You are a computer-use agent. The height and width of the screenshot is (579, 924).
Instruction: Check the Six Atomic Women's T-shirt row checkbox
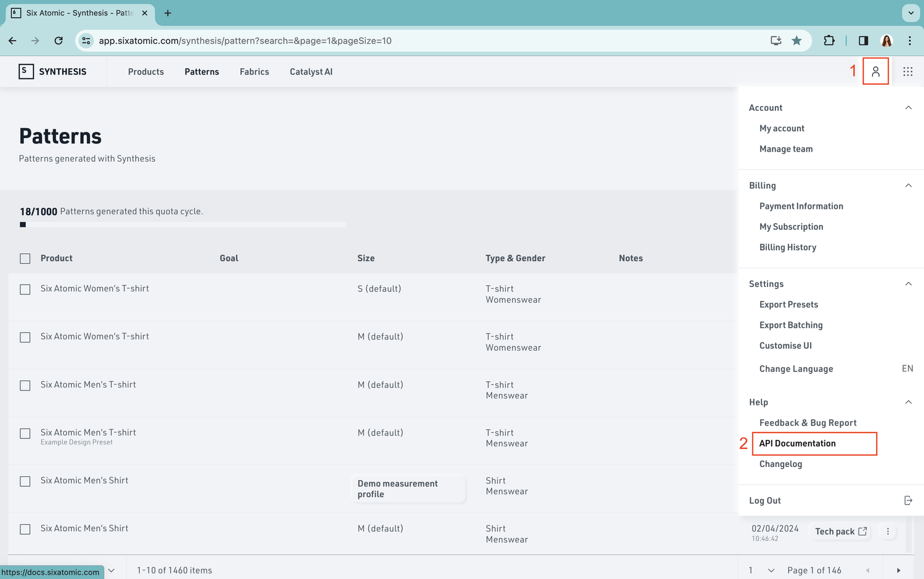point(25,289)
